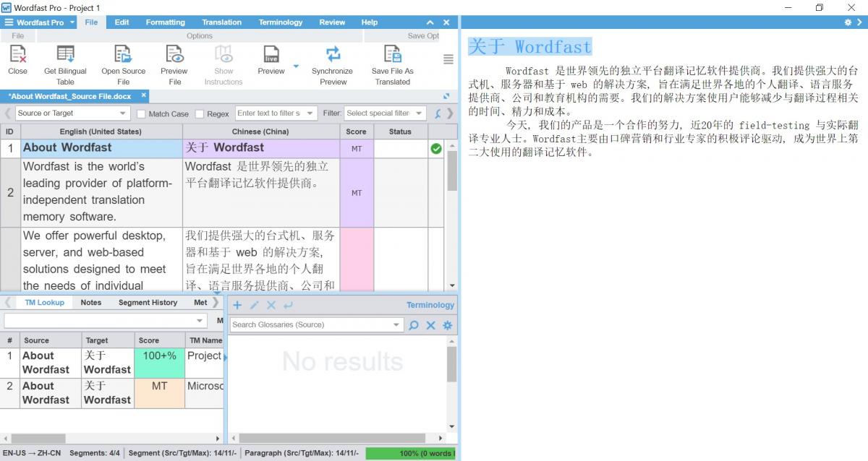Open the Select special filter dropdown
The height and width of the screenshot is (461, 868).
coord(384,113)
